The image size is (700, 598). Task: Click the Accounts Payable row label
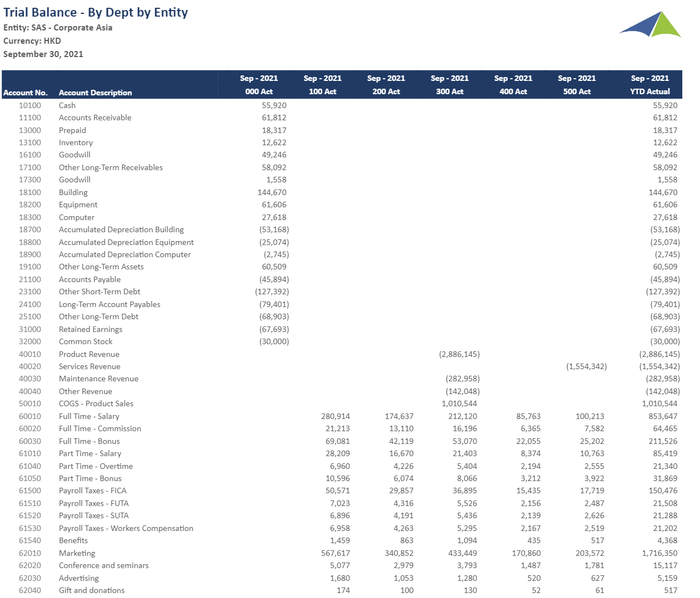90,279
